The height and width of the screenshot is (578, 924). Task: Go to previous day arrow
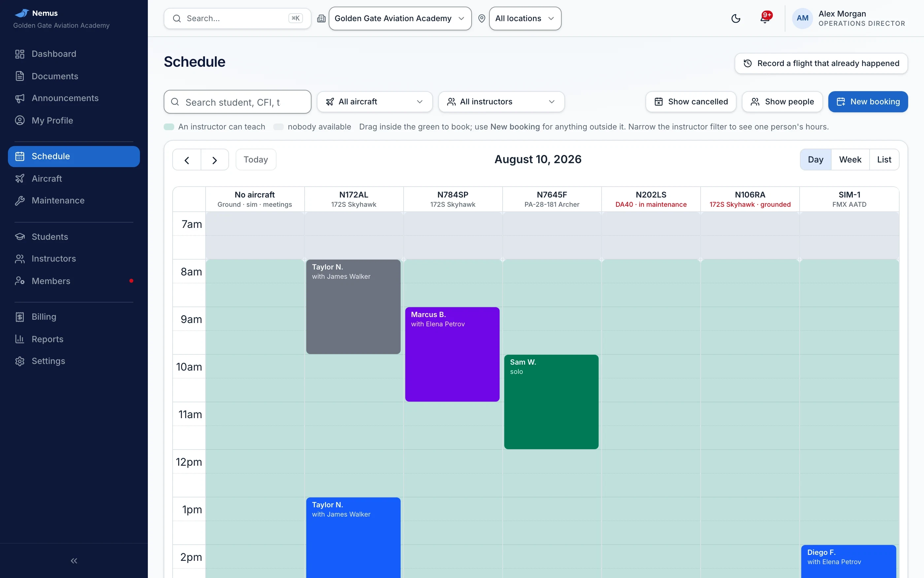187,160
